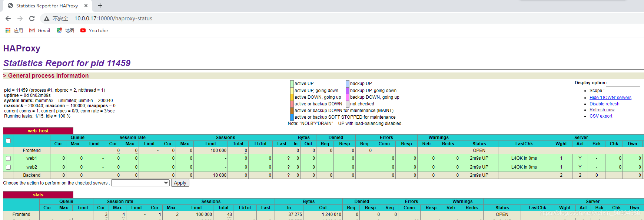Click the CSV export link
This screenshot has height=220, width=644.
[601, 116]
